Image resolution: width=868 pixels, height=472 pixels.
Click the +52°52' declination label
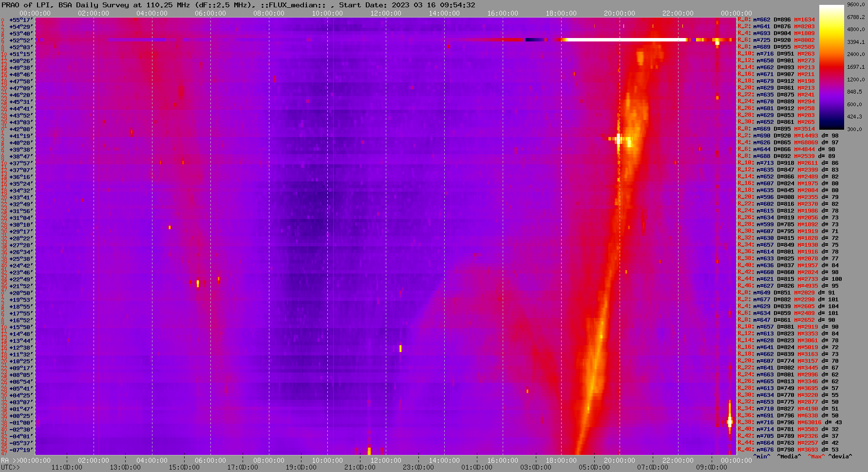pyautogui.click(x=21, y=40)
